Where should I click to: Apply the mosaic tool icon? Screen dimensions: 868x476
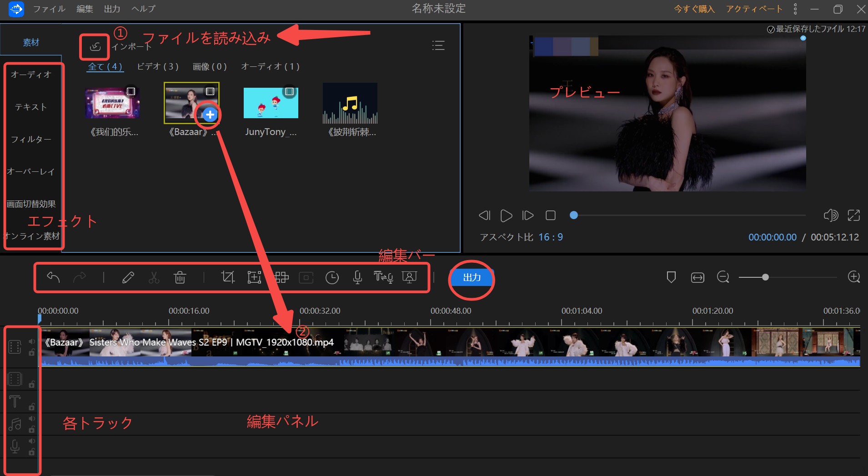tap(281, 277)
